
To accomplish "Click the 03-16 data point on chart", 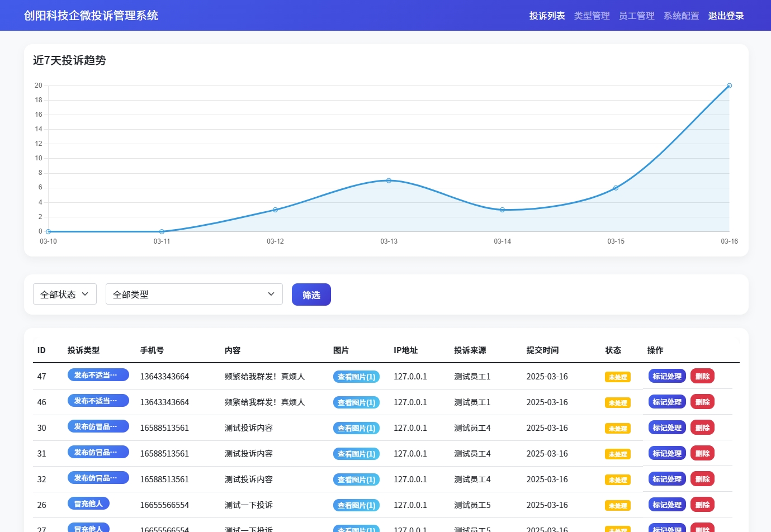I will tap(729, 85).
